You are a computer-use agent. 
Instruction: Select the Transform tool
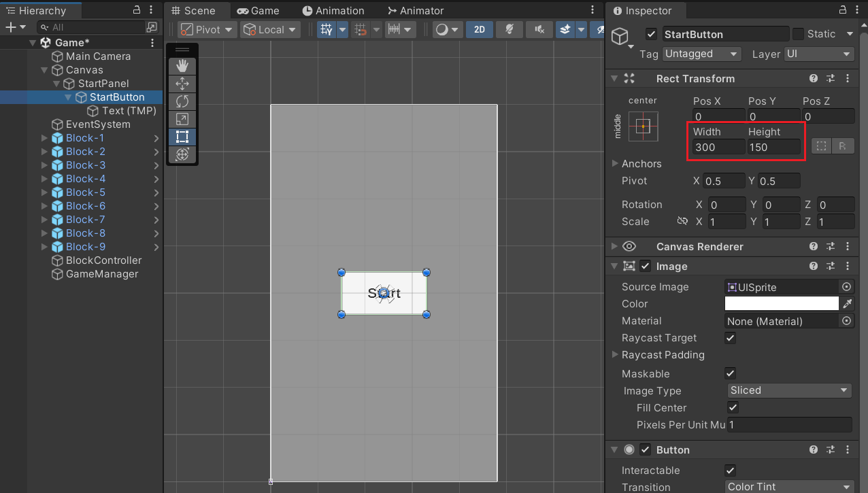click(x=182, y=154)
